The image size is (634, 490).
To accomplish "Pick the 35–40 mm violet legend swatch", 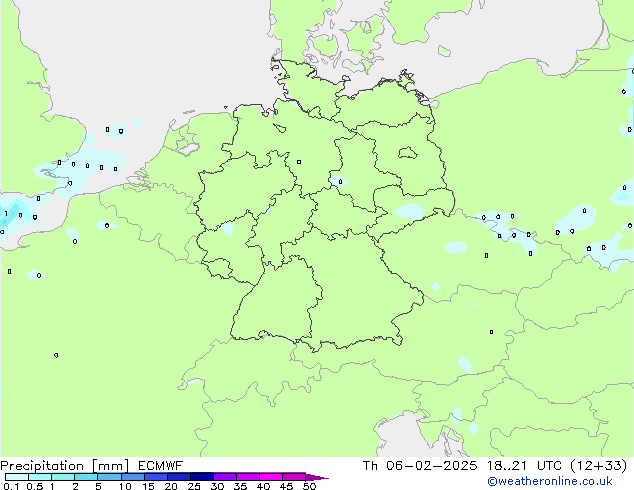I will (248, 477).
